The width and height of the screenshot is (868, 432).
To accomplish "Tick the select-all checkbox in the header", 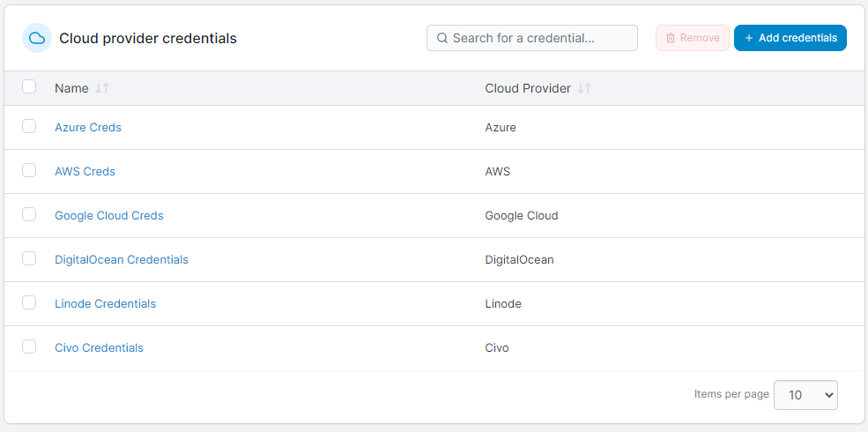I will pos(29,86).
